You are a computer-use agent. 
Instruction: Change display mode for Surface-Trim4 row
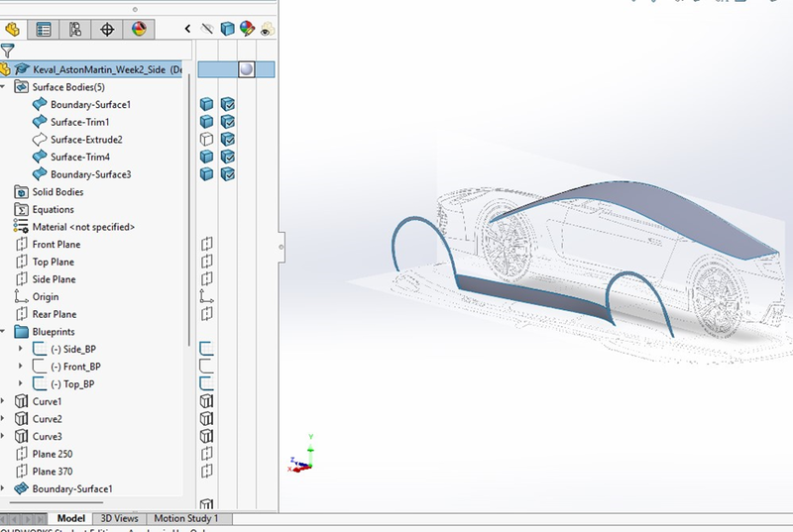pos(228,157)
